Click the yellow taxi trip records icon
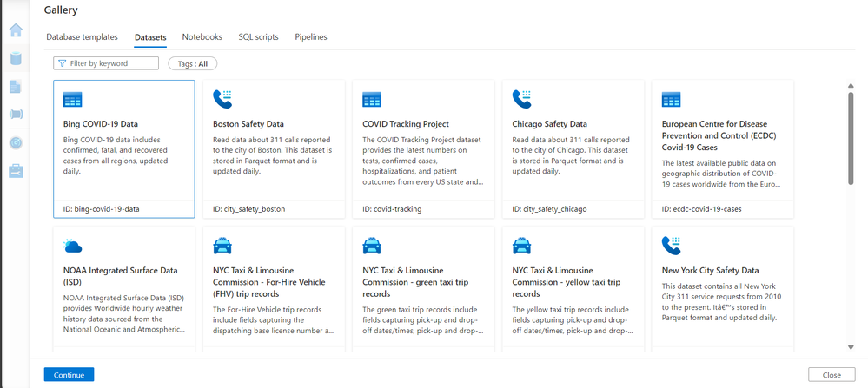This screenshot has width=868, height=388. pyautogui.click(x=522, y=246)
